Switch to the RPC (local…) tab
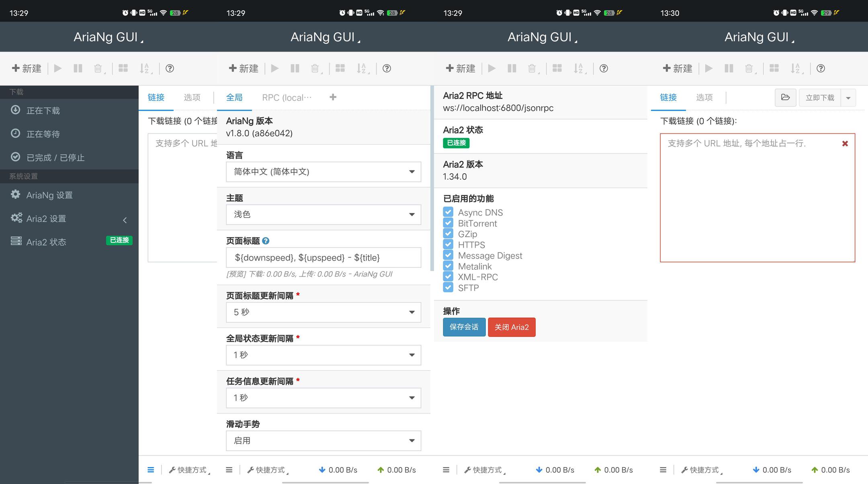Viewport: 868px width, 484px height. [x=287, y=97]
